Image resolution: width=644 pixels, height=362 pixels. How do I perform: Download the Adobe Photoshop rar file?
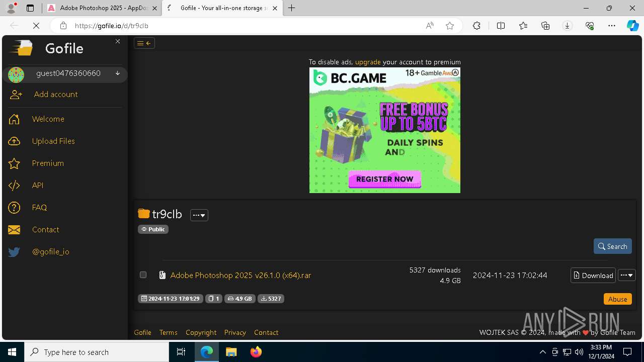pos(593,276)
